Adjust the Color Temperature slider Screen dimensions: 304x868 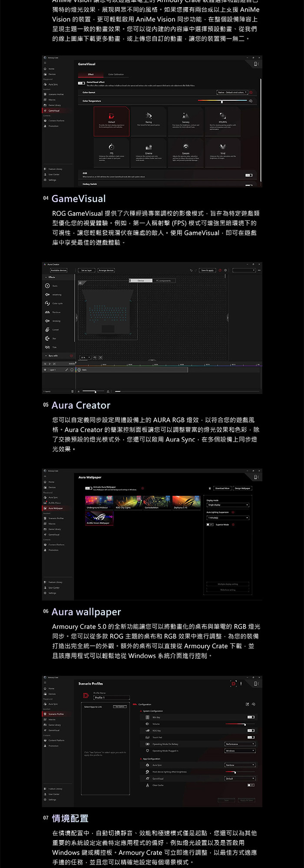[222, 101]
